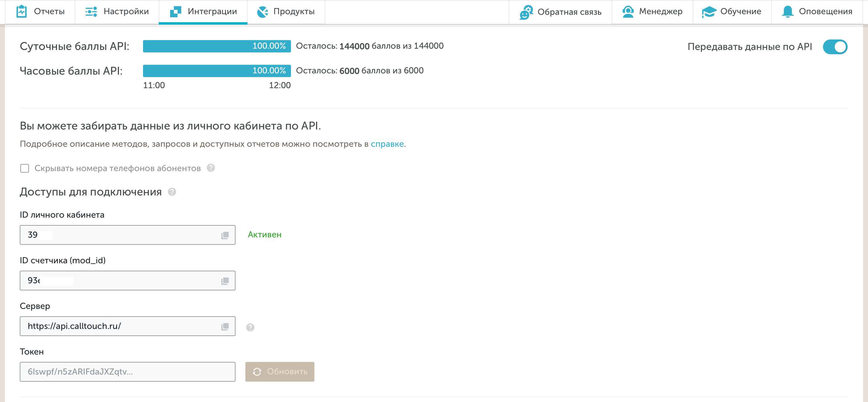Screen dimensions: 868x402
Task: Click the feedback smiley gear icon
Action: 526,12
